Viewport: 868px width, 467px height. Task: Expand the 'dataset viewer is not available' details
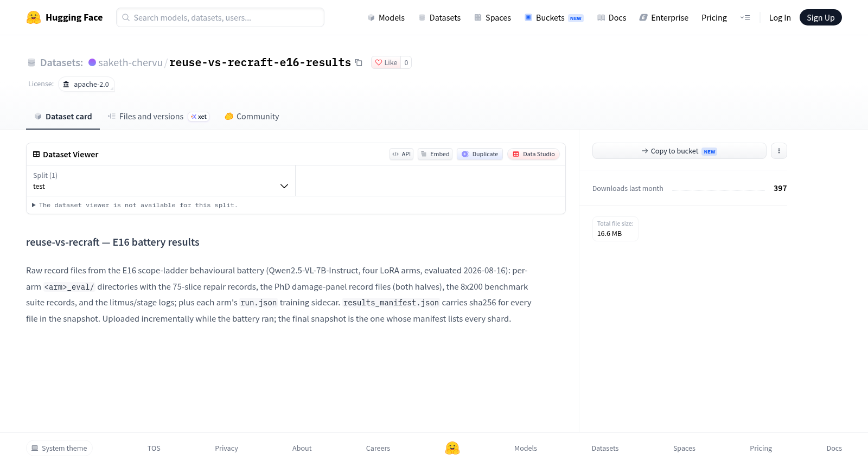click(x=135, y=205)
